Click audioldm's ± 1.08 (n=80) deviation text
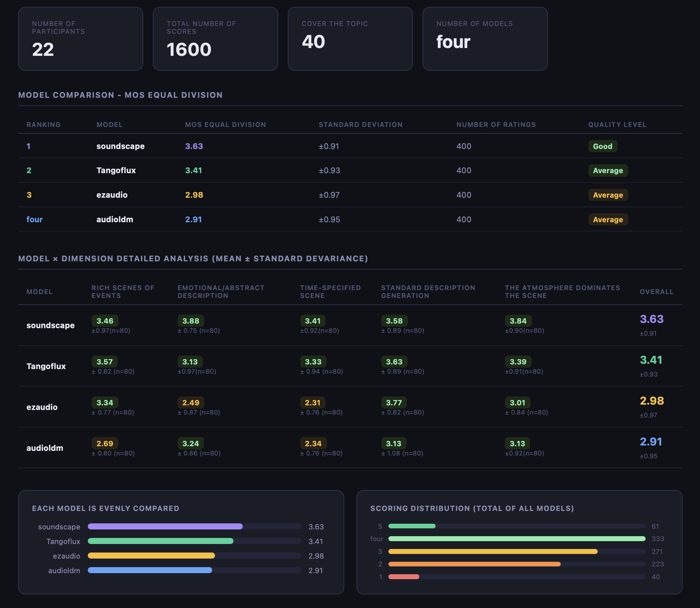The height and width of the screenshot is (608, 700). (402, 453)
